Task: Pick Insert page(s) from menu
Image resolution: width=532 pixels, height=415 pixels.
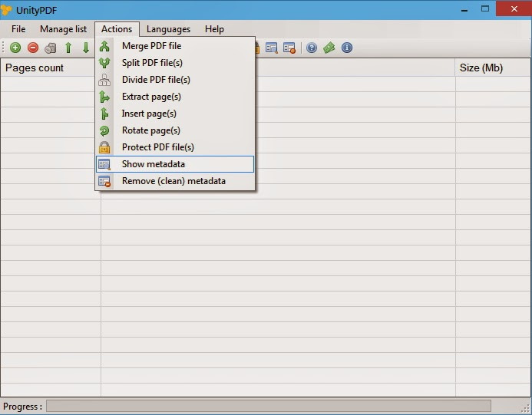Action: tap(175, 114)
